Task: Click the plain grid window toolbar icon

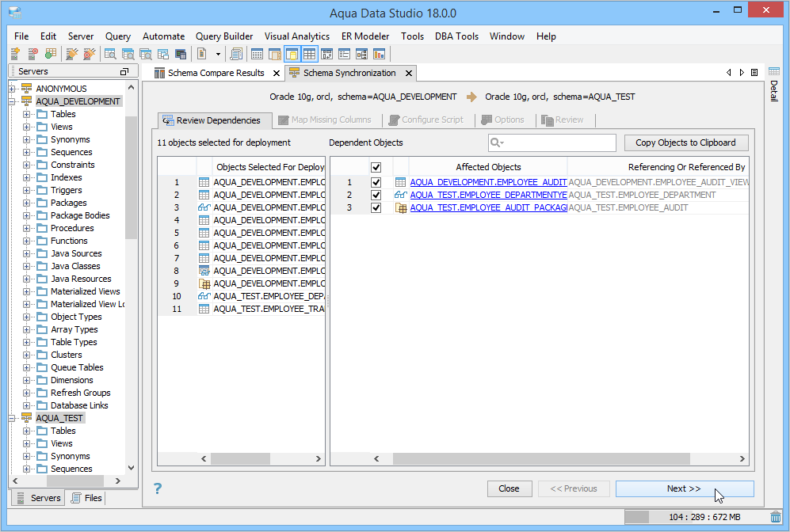Action: tap(257, 54)
